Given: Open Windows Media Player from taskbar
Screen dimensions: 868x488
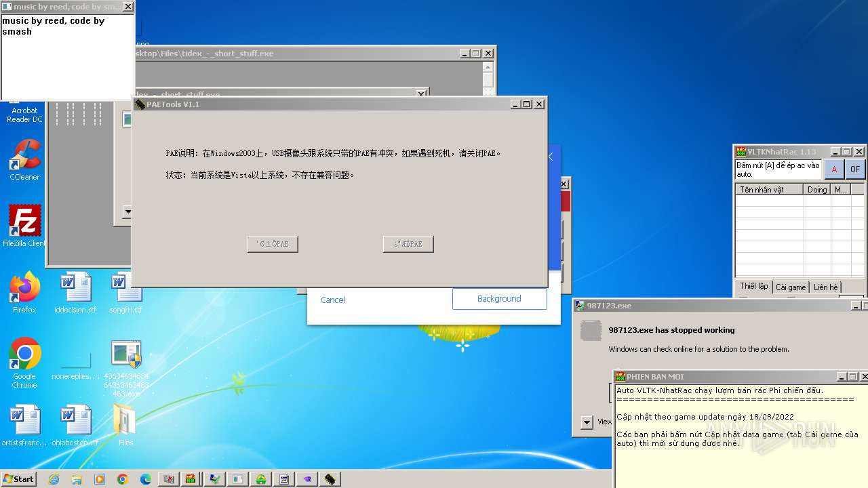Looking at the screenshot, I should (100, 479).
